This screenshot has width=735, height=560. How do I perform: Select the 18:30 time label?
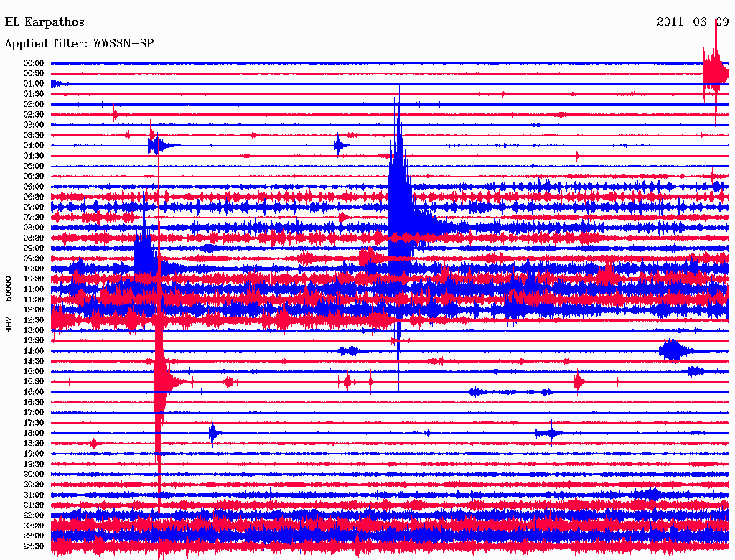click(33, 443)
